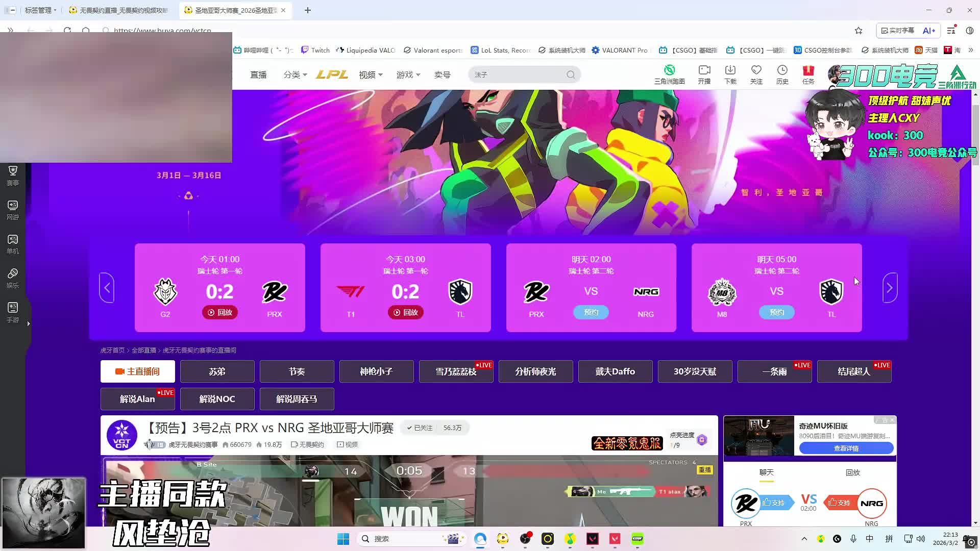Select the 解说Alan stream tab

[137, 399]
